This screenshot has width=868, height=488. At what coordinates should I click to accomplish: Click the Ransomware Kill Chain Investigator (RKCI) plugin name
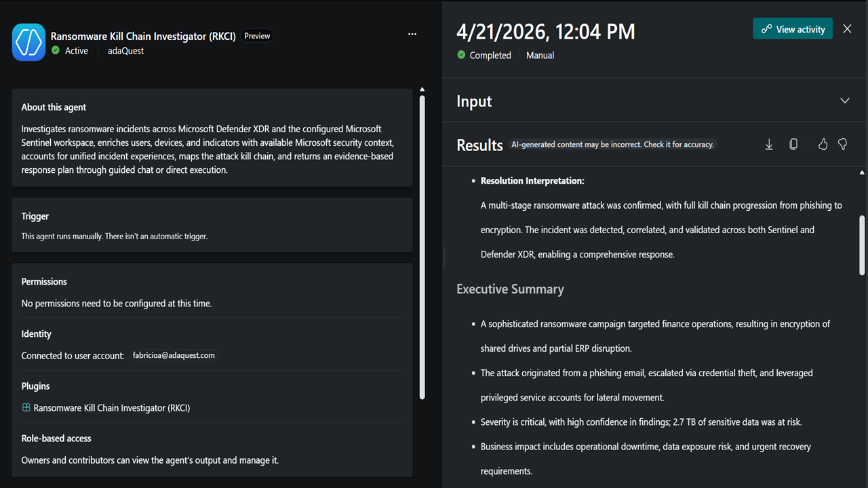pyautogui.click(x=112, y=408)
